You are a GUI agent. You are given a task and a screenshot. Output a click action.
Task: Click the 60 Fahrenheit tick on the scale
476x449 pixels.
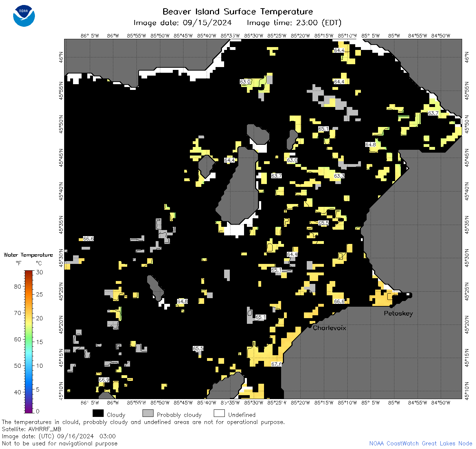point(17,339)
